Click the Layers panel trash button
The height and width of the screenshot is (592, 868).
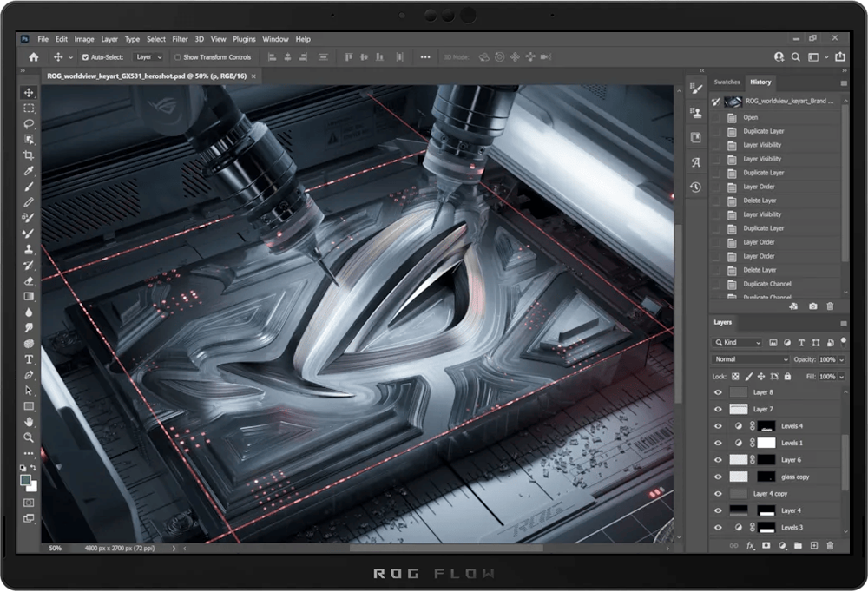tap(830, 545)
